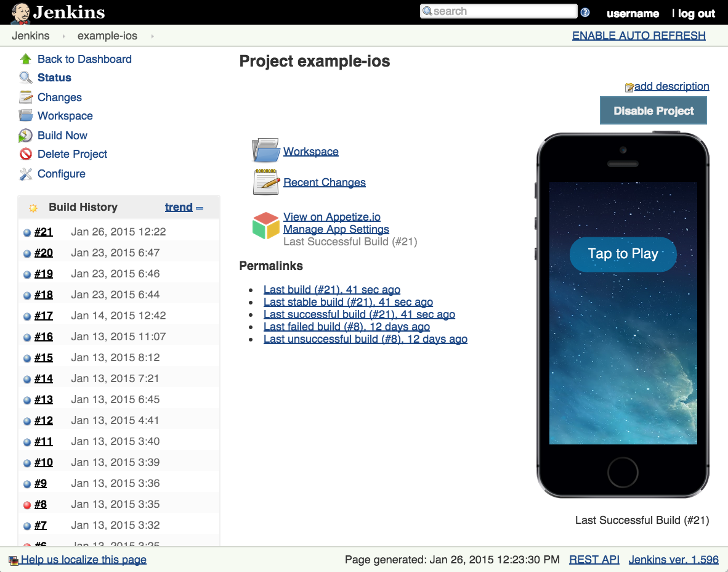Disable the example-ios project
The width and height of the screenshot is (728, 572).
point(653,110)
